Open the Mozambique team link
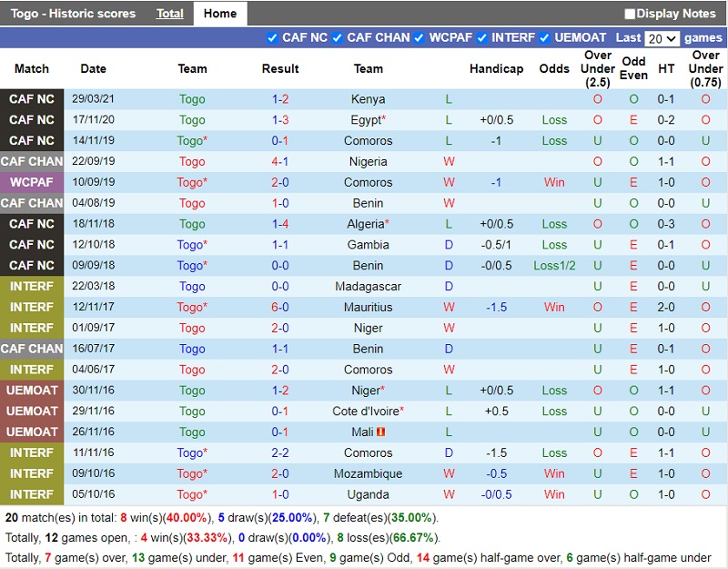Viewport: 728px width, 569px height. [x=368, y=473]
